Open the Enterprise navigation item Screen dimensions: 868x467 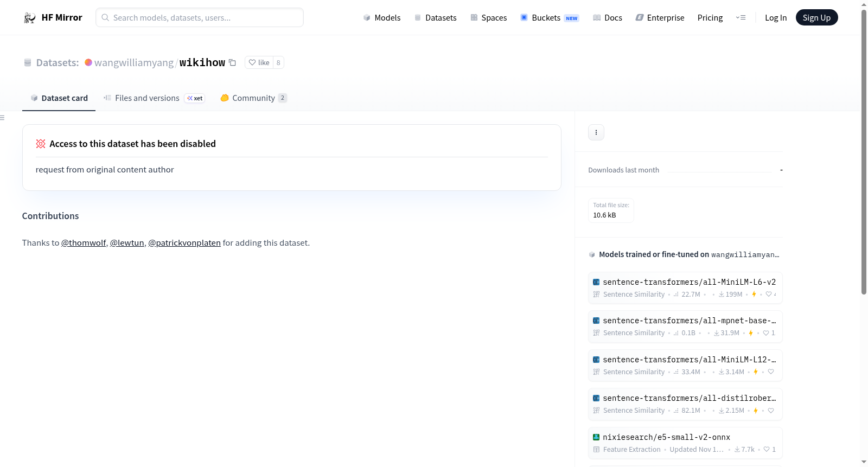660,18
